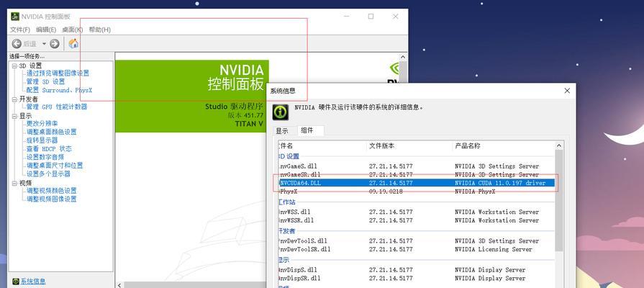The image size is (644, 288).
Task: Open the back history dropdown arrow
Action: [44, 43]
